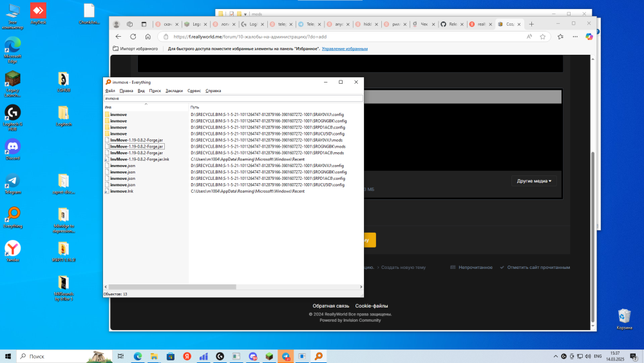The height and width of the screenshot is (363, 644).
Task: Select invmove.json in $RPD1ACB\config path
Action: 122,179
